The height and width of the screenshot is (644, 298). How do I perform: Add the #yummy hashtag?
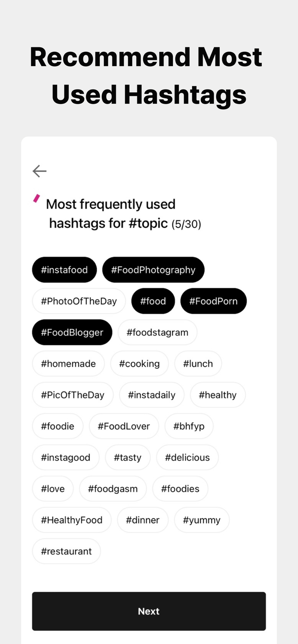[x=202, y=520]
